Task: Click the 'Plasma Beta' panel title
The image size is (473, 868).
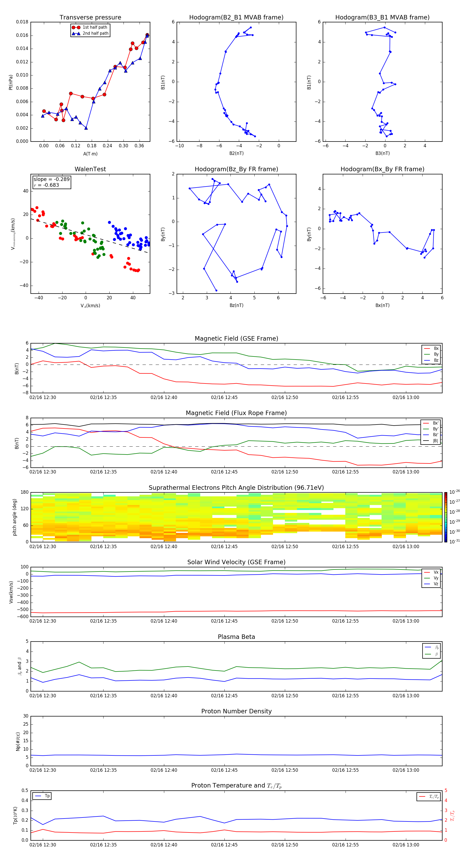Action: [236, 637]
